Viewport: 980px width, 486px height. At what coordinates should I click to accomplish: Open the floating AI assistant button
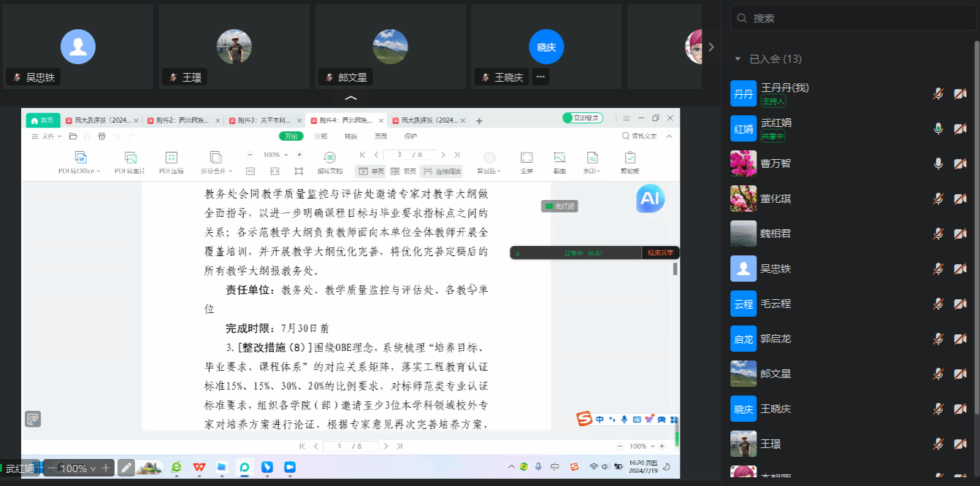point(650,198)
